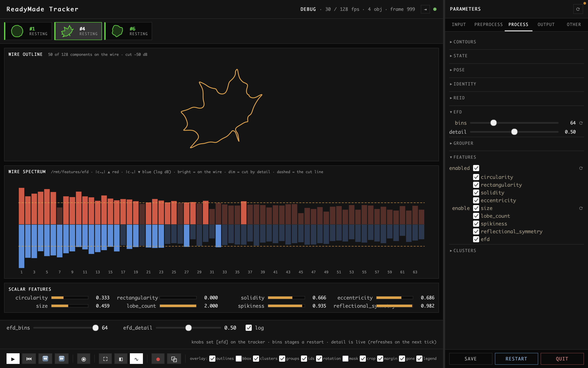Expand the POSE section
The width and height of the screenshot is (588, 368).
(516, 70)
